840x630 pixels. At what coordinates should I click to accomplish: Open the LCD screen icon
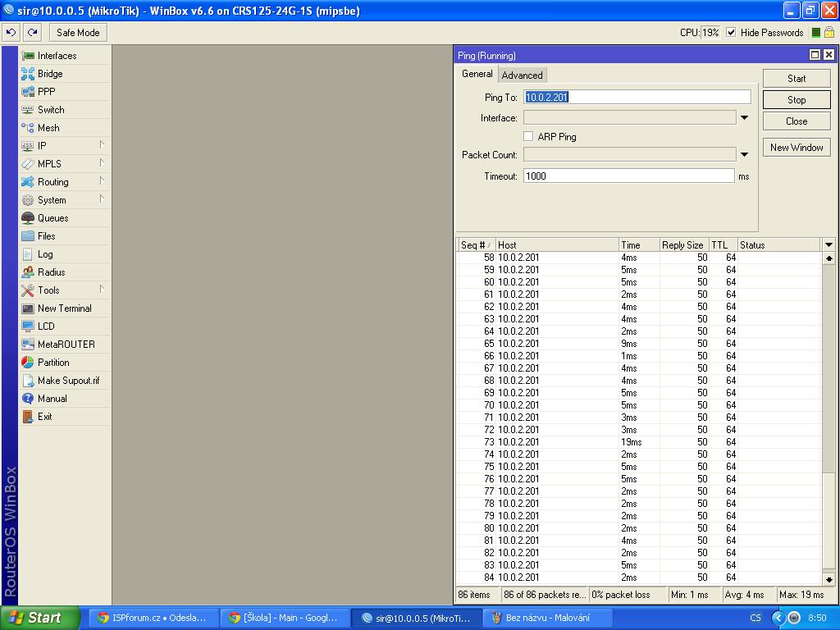coord(28,326)
